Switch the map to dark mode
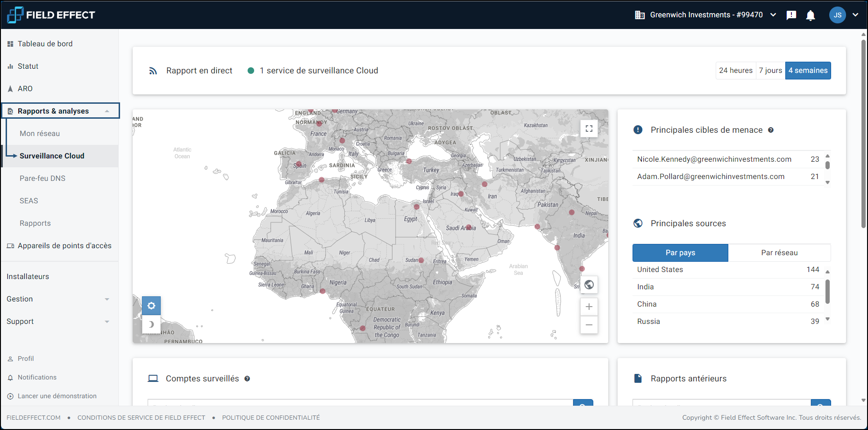The width and height of the screenshot is (868, 430). pyautogui.click(x=151, y=324)
